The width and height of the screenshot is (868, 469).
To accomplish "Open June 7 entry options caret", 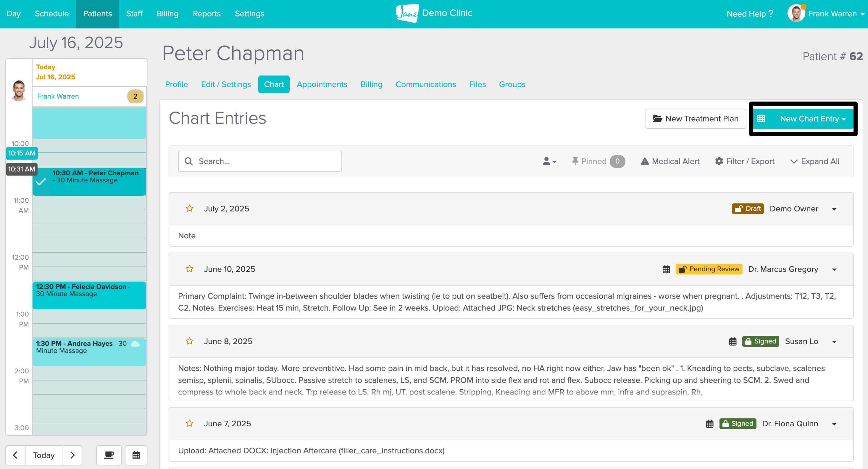I will [834, 424].
